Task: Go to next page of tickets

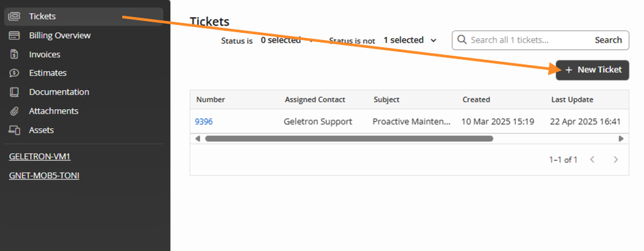Action: 616,160
